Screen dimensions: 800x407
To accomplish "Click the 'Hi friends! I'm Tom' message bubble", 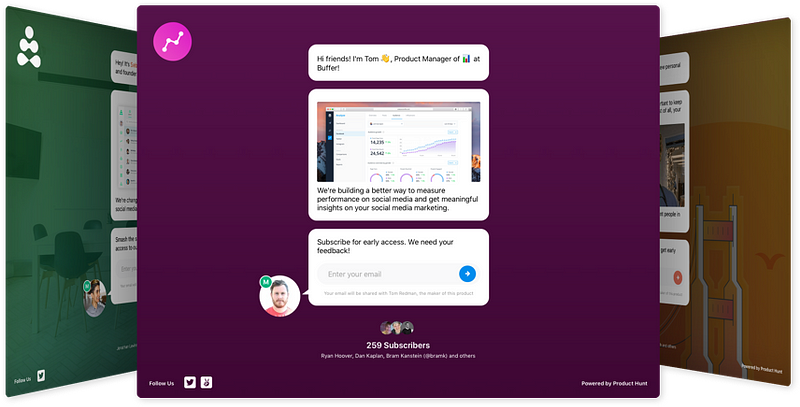I will (398, 63).
